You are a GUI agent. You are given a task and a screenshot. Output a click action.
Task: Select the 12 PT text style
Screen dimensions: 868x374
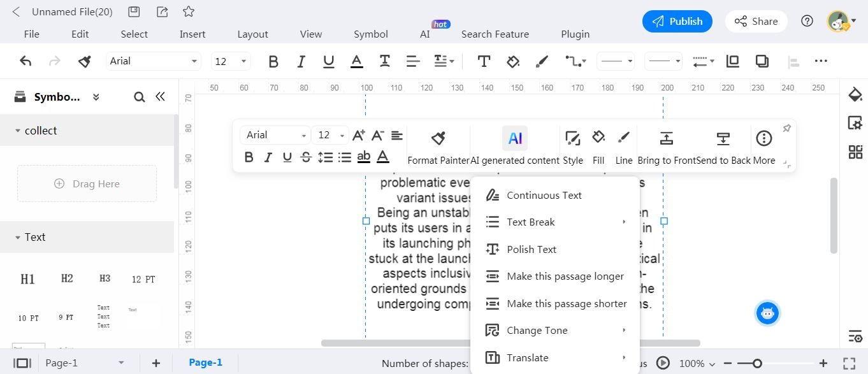143,279
